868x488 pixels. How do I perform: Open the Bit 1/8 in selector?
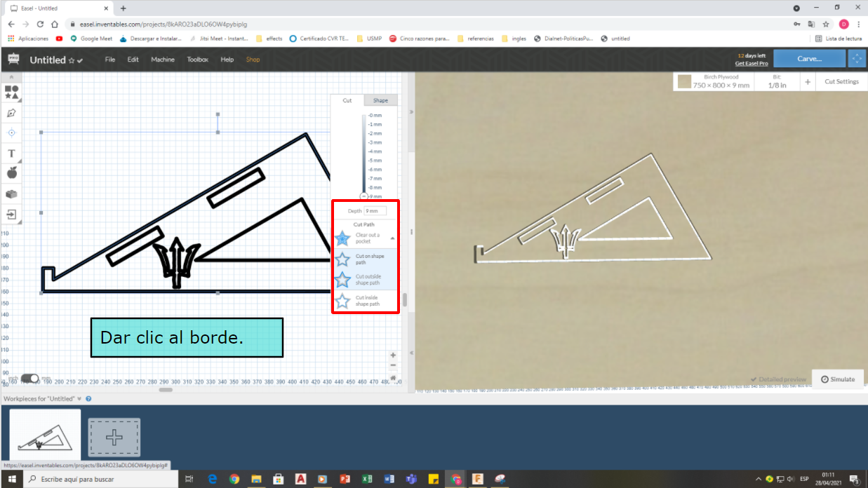[777, 82]
